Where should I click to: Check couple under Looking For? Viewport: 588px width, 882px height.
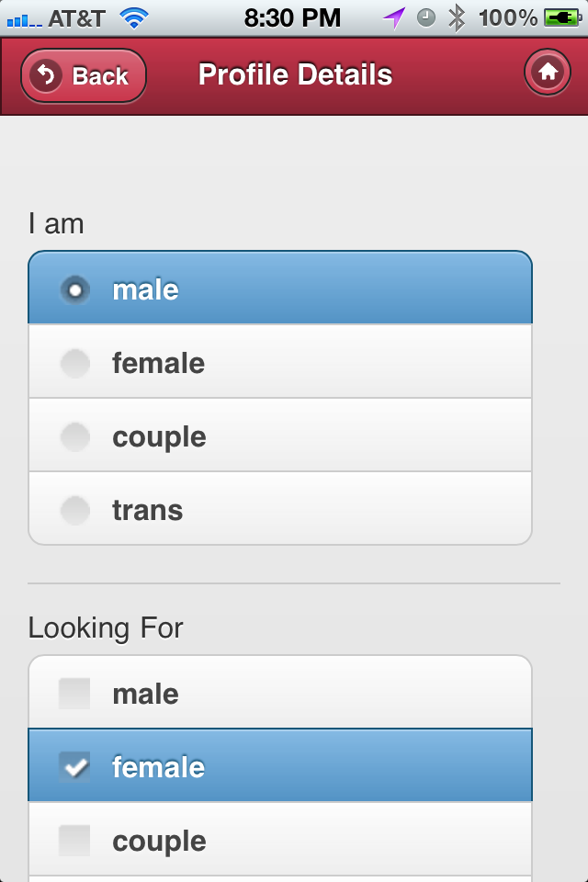click(280, 840)
